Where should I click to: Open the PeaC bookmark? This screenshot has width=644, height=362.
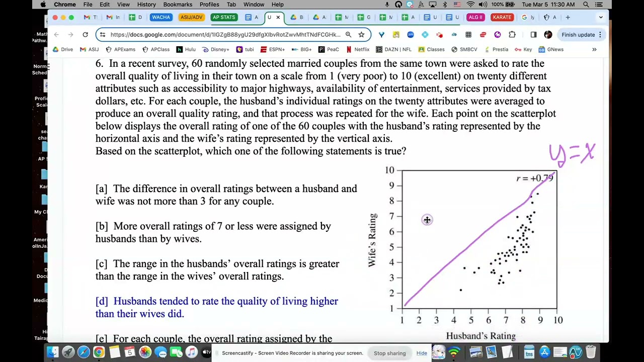[329, 49]
